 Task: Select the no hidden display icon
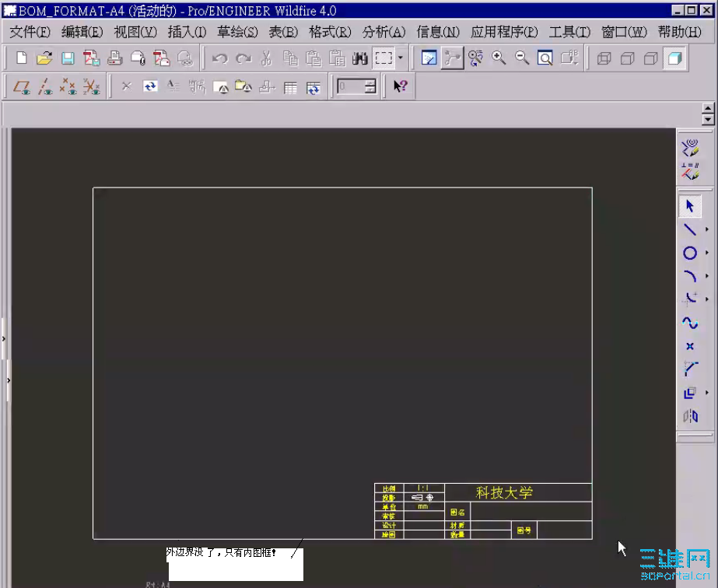tap(650, 58)
